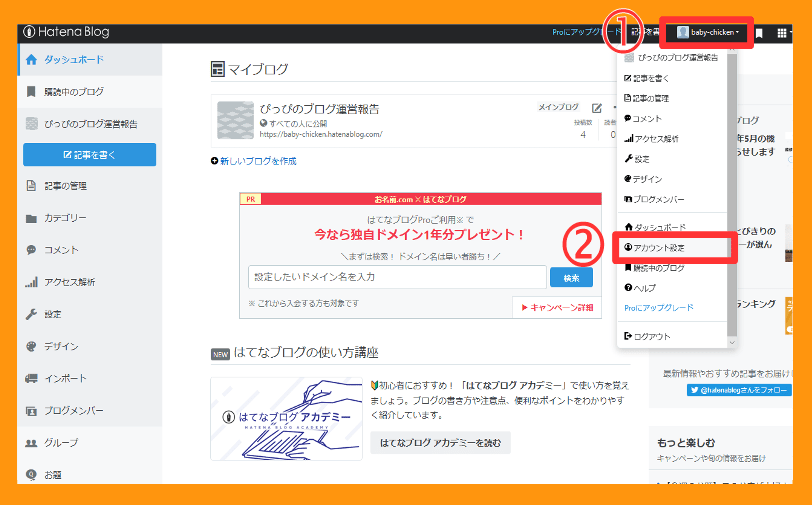Click the edit pencil icon beside メインブログ

click(597, 108)
